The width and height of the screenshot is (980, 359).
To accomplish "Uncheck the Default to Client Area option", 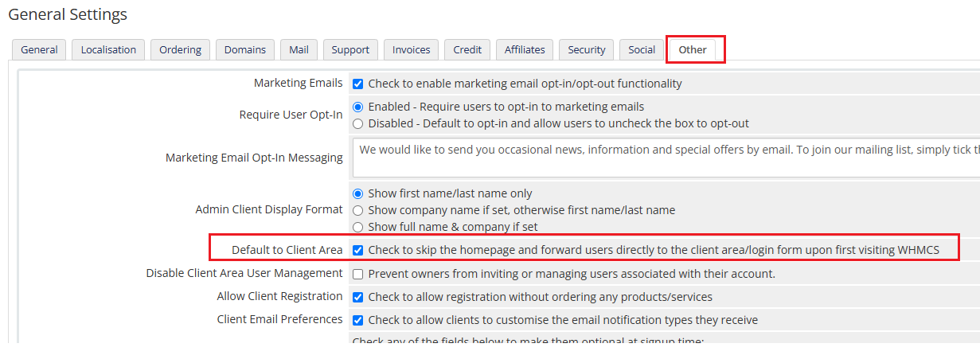I will pyautogui.click(x=358, y=250).
